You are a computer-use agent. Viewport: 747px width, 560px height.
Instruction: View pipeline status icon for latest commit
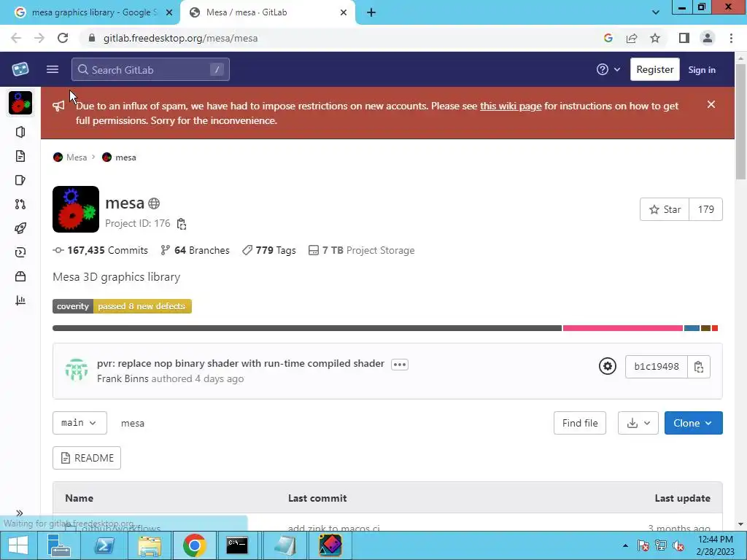pos(608,366)
